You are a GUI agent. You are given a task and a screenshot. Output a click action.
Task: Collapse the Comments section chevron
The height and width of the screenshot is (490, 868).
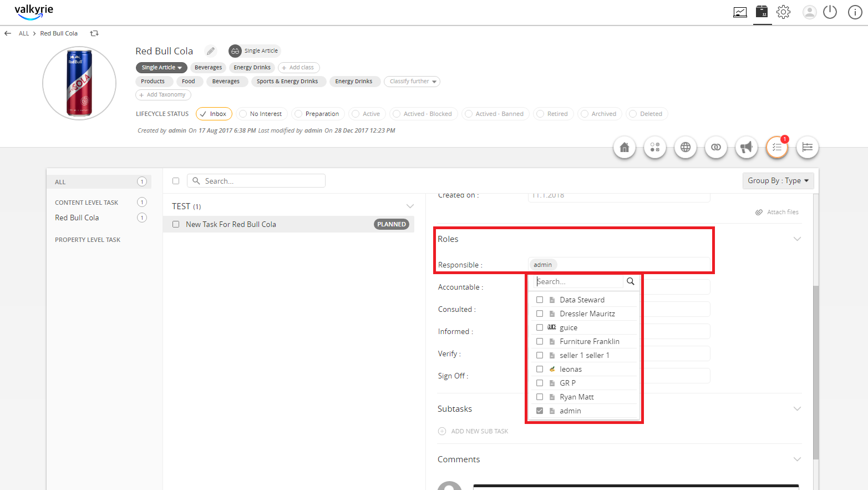pyautogui.click(x=797, y=459)
